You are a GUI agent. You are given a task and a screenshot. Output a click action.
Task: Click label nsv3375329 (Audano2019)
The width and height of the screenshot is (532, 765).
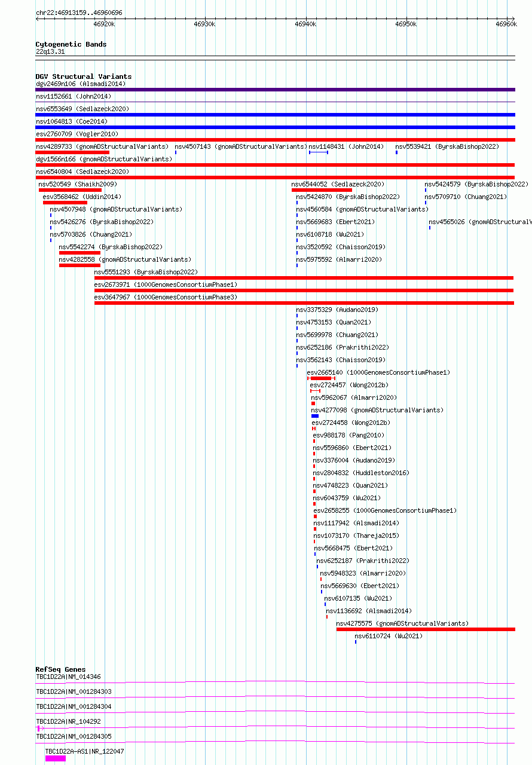pos(337,310)
